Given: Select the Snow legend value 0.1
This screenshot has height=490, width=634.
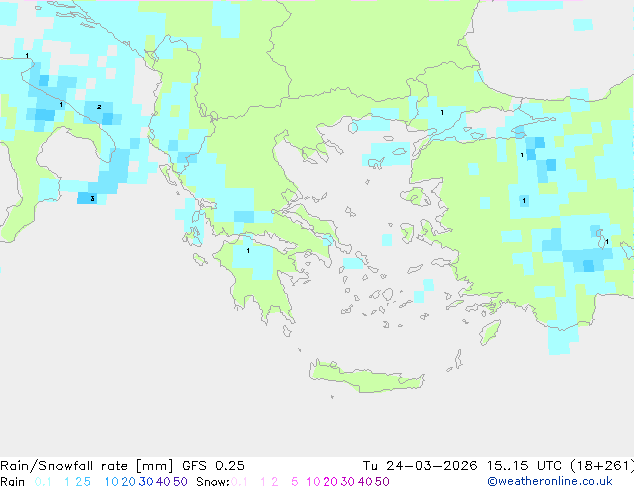Looking at the screenshot, I should click(239, 482).
